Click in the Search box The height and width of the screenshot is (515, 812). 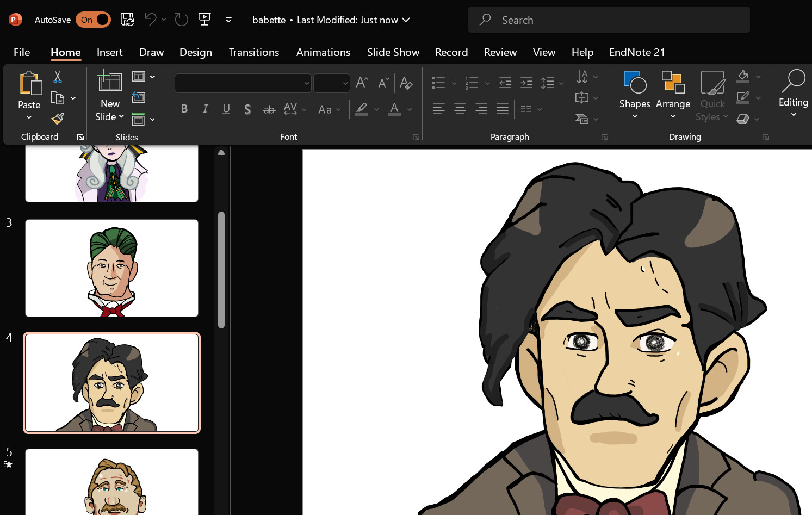coord(609,20)
